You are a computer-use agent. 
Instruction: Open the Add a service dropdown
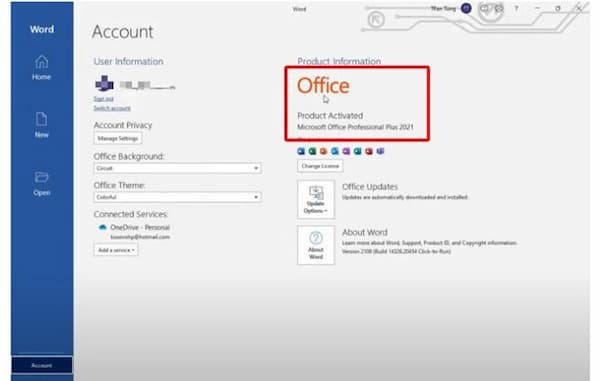[116, 250]
